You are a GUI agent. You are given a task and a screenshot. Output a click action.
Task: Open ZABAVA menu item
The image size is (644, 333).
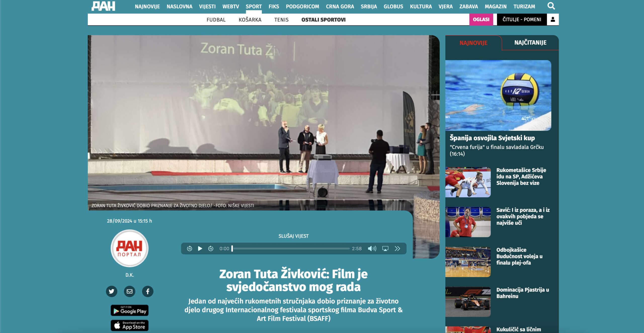tap(468, 7)
